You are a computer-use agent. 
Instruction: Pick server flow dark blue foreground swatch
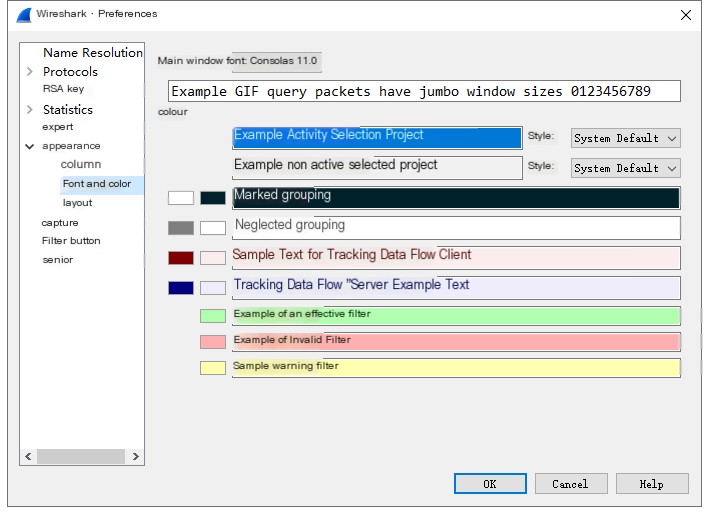[x=181, y=288]
